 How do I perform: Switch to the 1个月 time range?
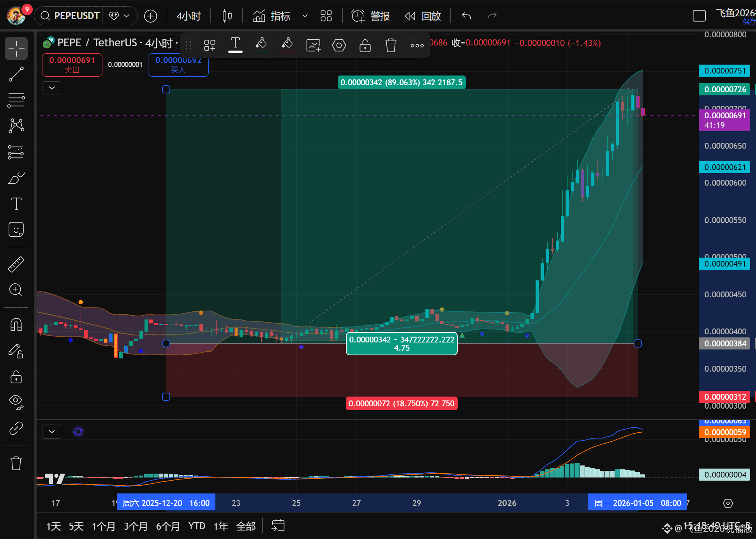tap(103, 526)
